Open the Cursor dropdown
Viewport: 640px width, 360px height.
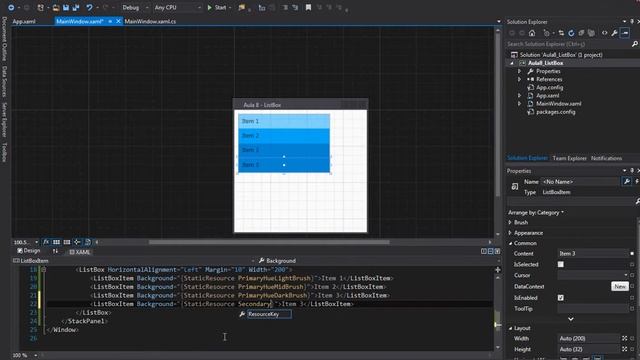pyautogui.click(x=592, y=275)
